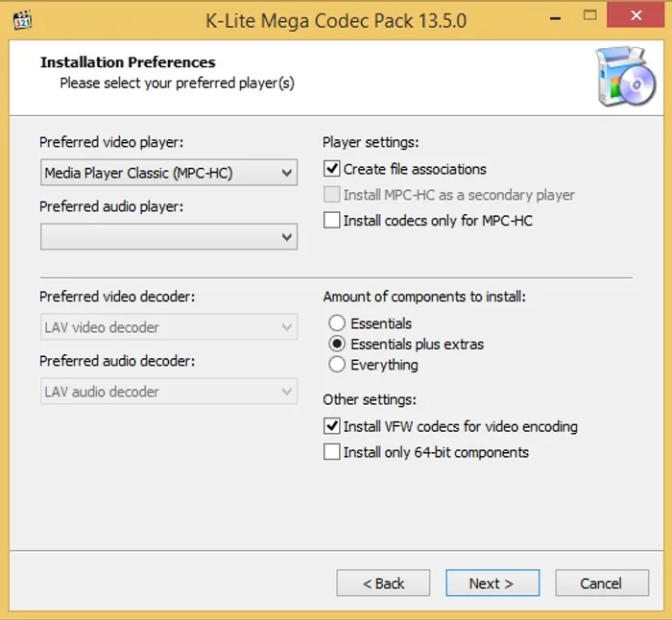Image resolution: width=672 pixels, height=620 pixels.
Task: Click the LAV video decoder dropdown
Action: pos(169,327)
